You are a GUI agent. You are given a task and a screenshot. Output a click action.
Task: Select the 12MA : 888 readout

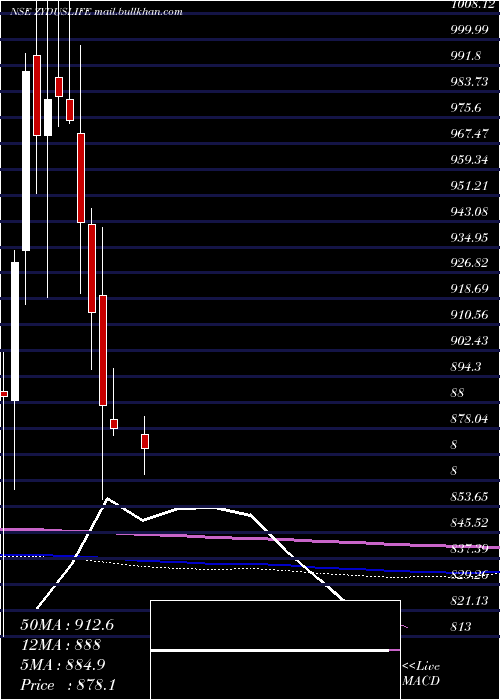[x=60, y=645]
